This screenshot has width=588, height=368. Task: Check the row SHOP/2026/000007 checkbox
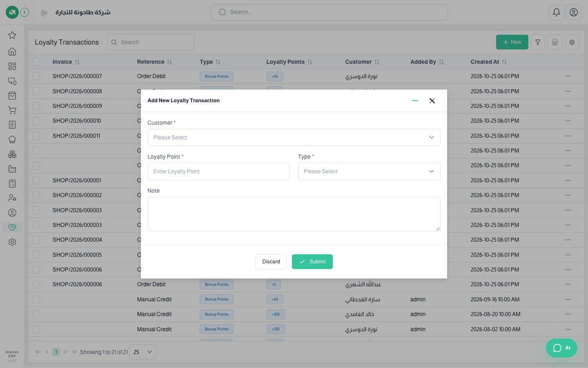[x=36, y=76]
